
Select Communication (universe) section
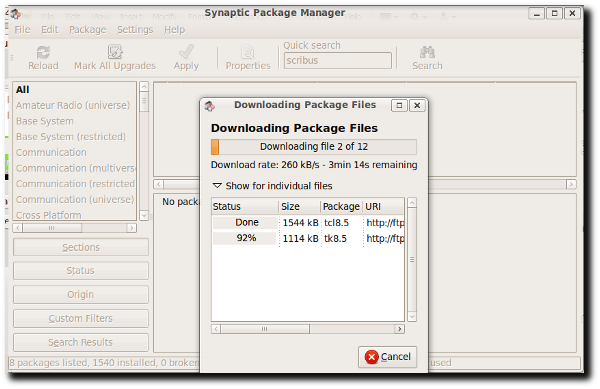[x=75, y=199]
